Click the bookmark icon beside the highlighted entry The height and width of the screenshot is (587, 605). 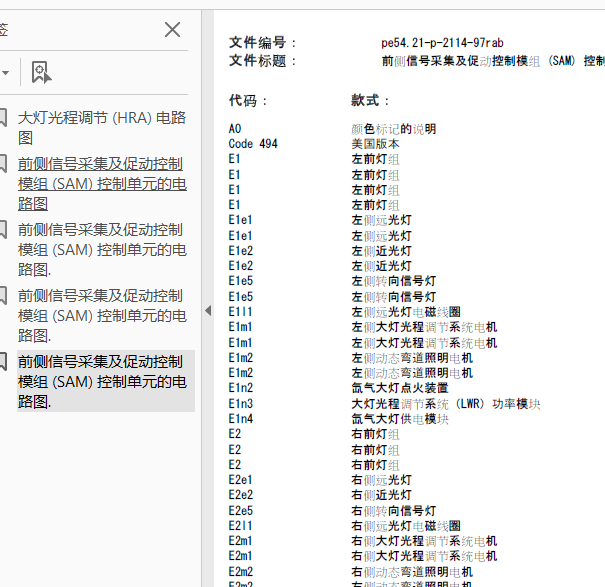click(x=3, y=362)
